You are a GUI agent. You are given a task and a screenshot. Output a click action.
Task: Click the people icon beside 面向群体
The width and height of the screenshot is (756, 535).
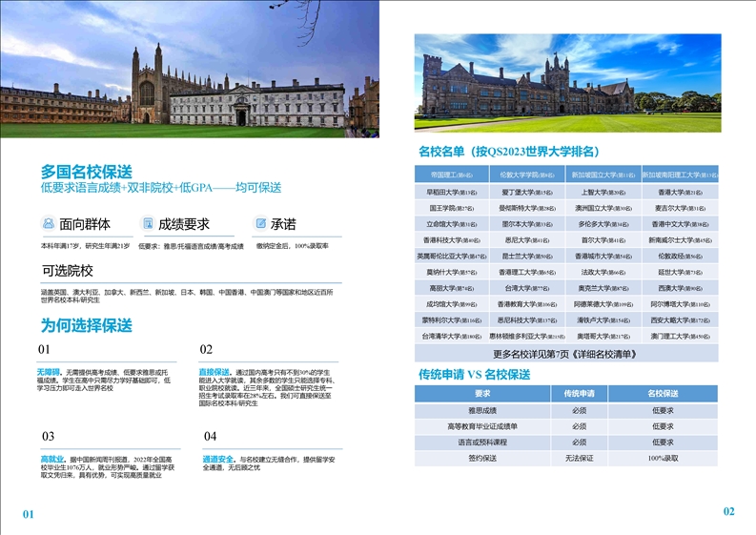tap(48, 223)
